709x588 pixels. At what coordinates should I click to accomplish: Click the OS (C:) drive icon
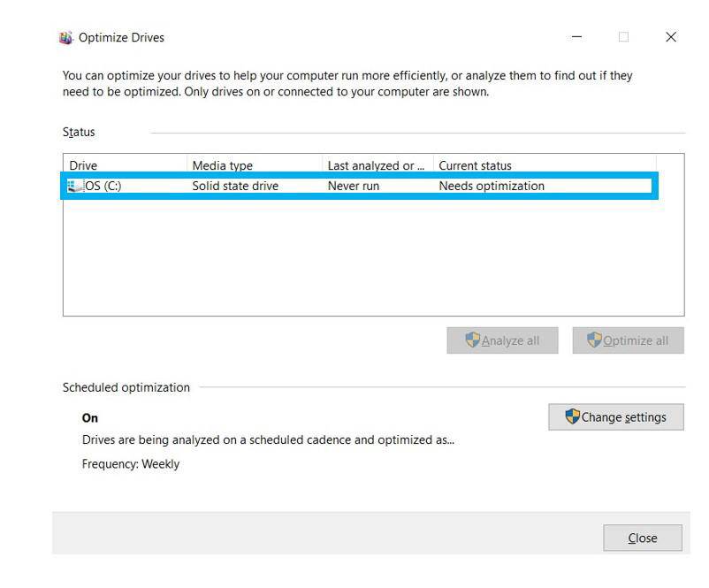click(74, 186)
